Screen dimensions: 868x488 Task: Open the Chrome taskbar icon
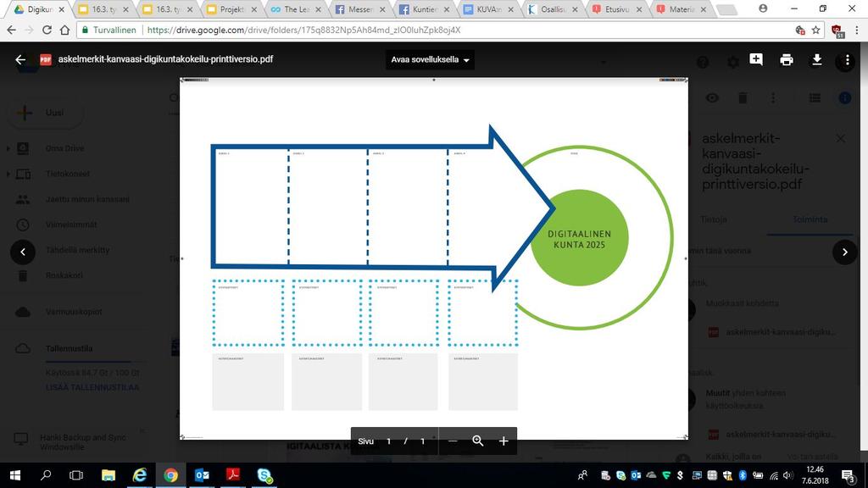[170, 475]
